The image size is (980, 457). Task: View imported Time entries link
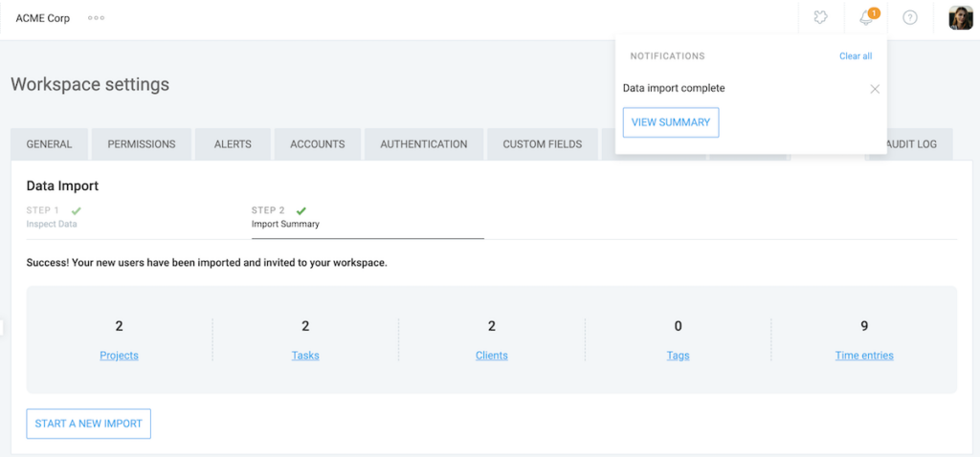click(x=863, y=356)
